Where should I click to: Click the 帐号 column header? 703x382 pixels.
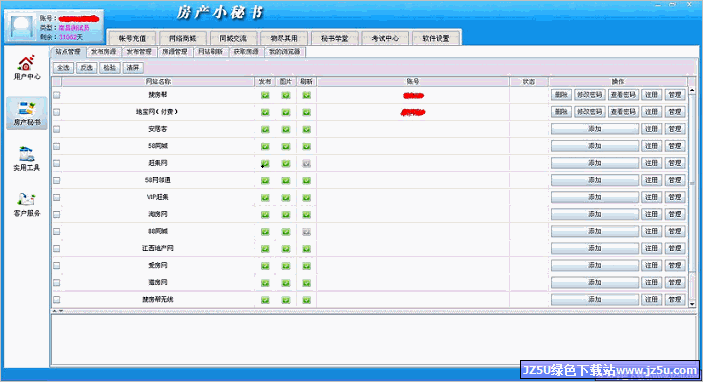[413, 82]
